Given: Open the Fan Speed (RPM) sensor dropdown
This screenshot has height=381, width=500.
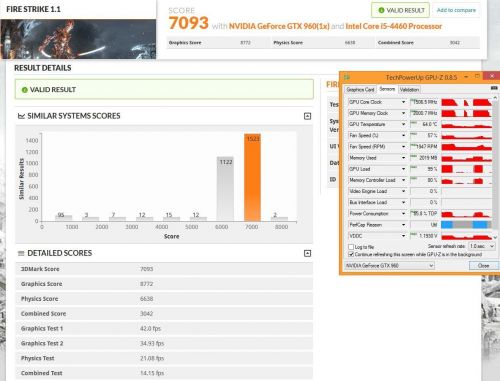Looking at the screenshot, I should click(403, 147).
